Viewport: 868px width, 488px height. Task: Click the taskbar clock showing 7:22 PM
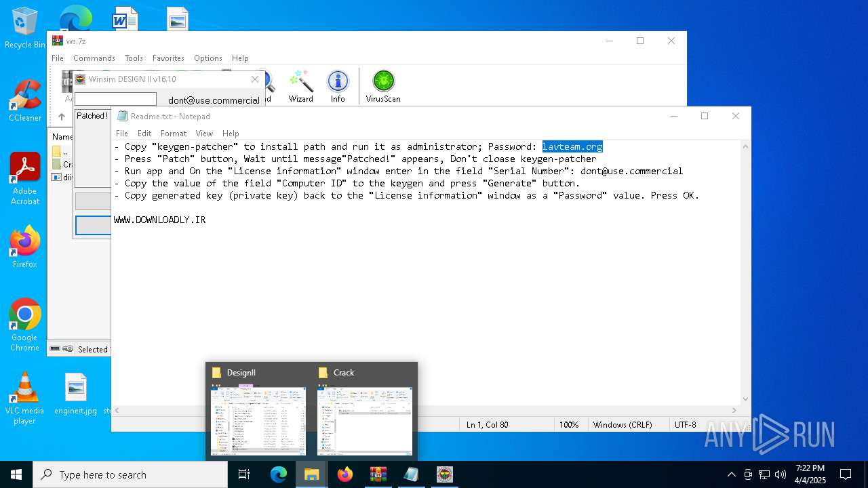tap(810, 474)
